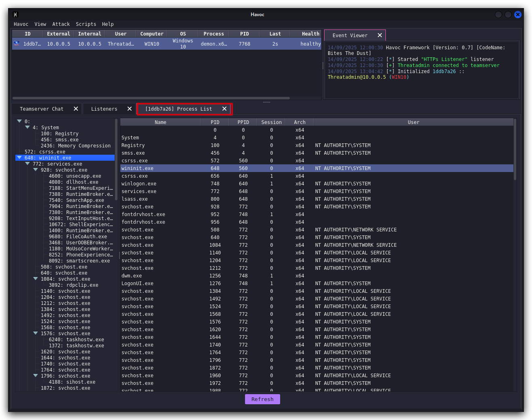The width and height of the screenshot is (532, 420).
Task: Sort process table by PPID column
Action: 243,122
